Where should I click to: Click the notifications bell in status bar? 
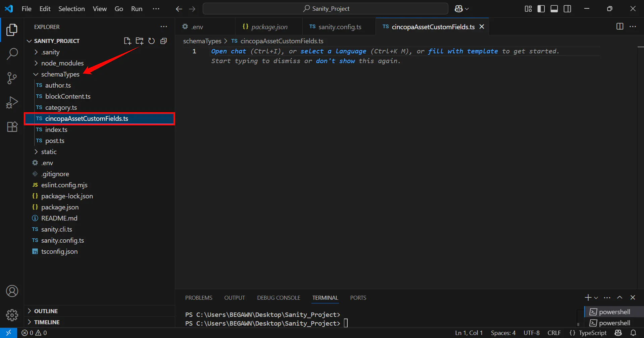coord(633,333)
